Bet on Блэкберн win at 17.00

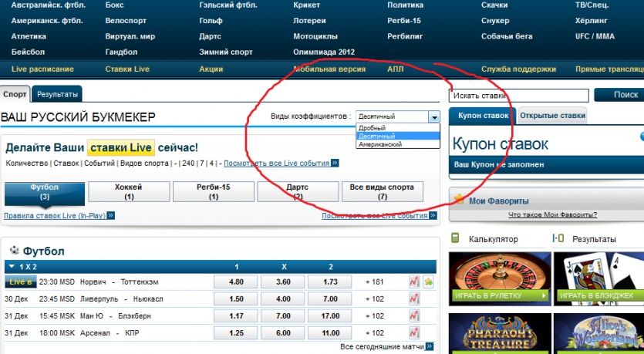point(330,315)
